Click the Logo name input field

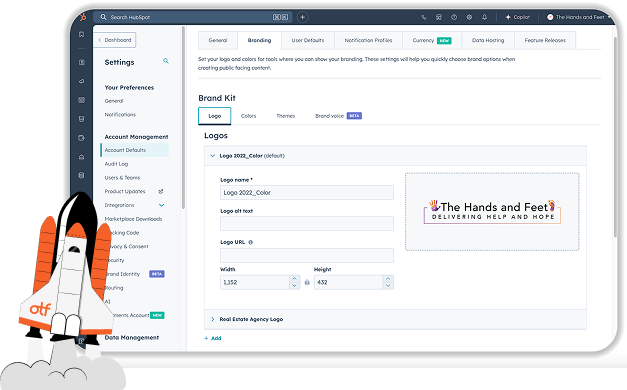pos(307,192)
